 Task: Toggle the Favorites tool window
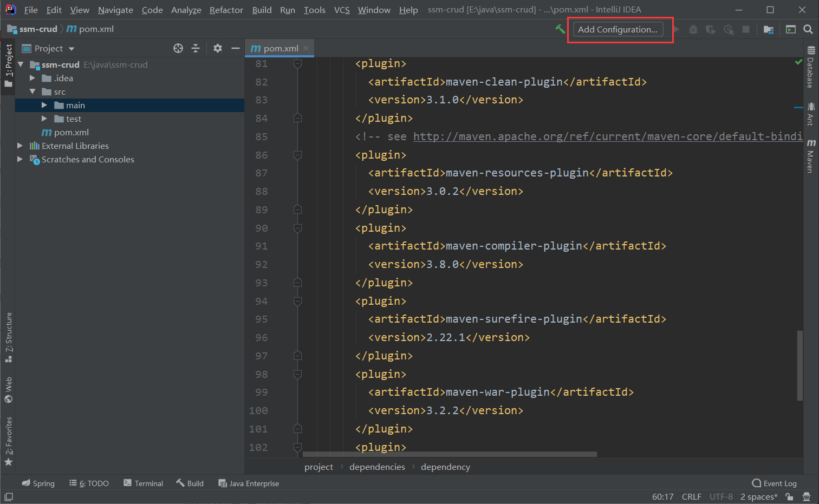tap(8, 441)
